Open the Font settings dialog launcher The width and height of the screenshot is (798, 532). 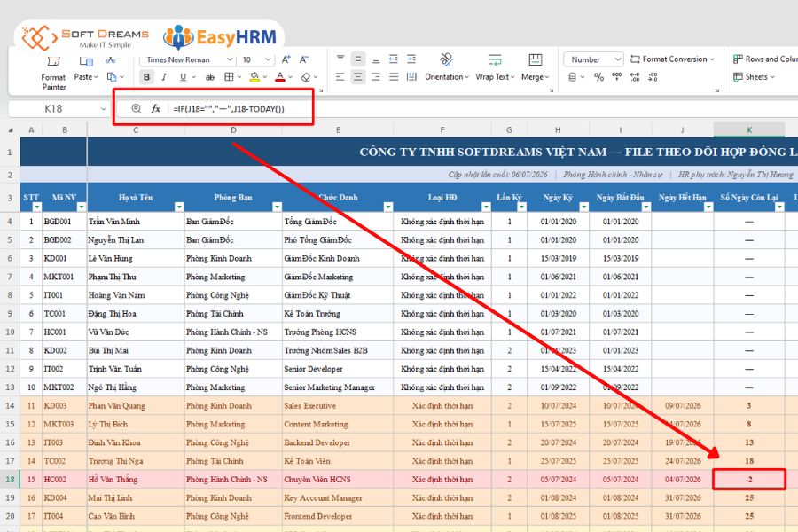click(321, 90)
